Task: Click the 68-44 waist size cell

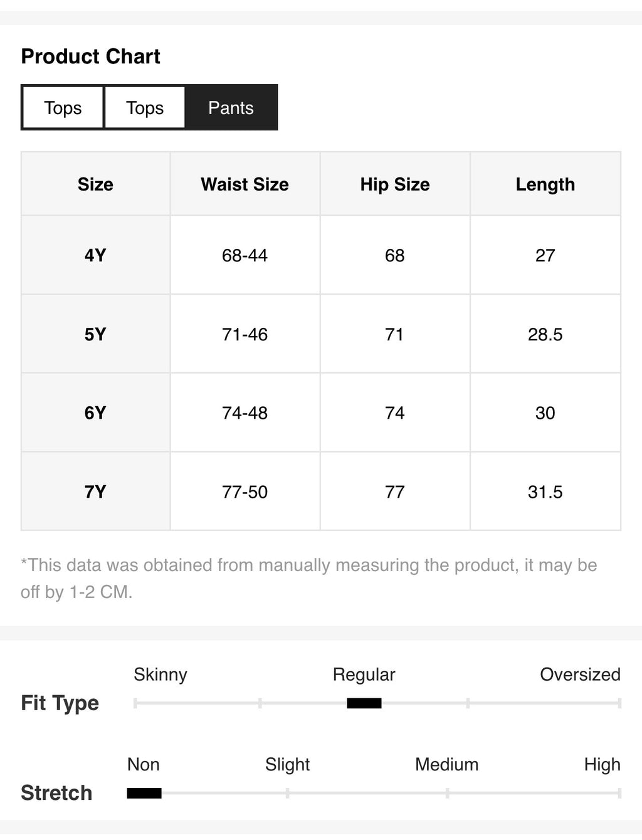Action: pyautogui.click(x=245, y=255)
